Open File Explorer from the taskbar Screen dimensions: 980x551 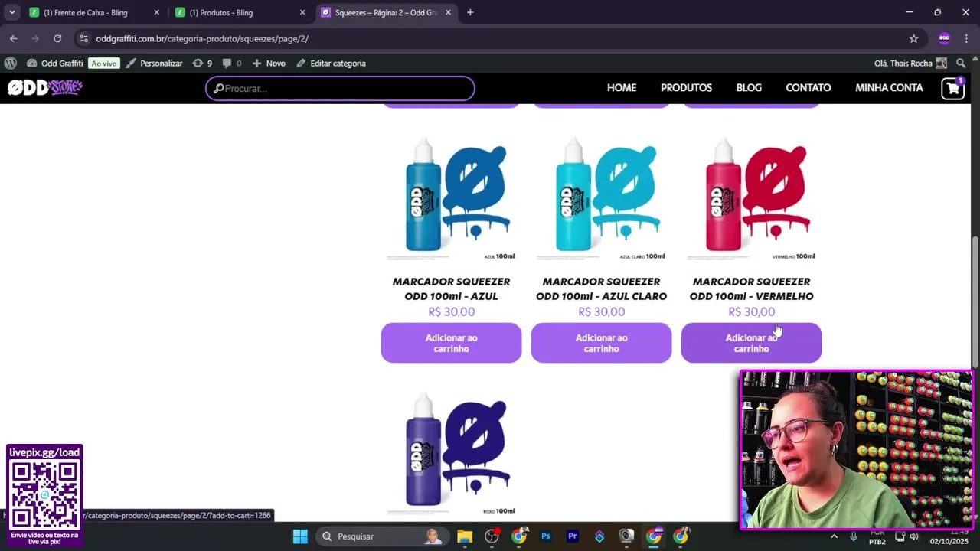(x=465, y=536)
